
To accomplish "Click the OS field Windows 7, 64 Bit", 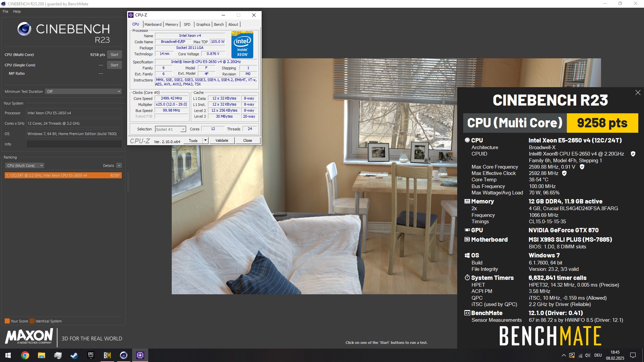I will [74, 134].
